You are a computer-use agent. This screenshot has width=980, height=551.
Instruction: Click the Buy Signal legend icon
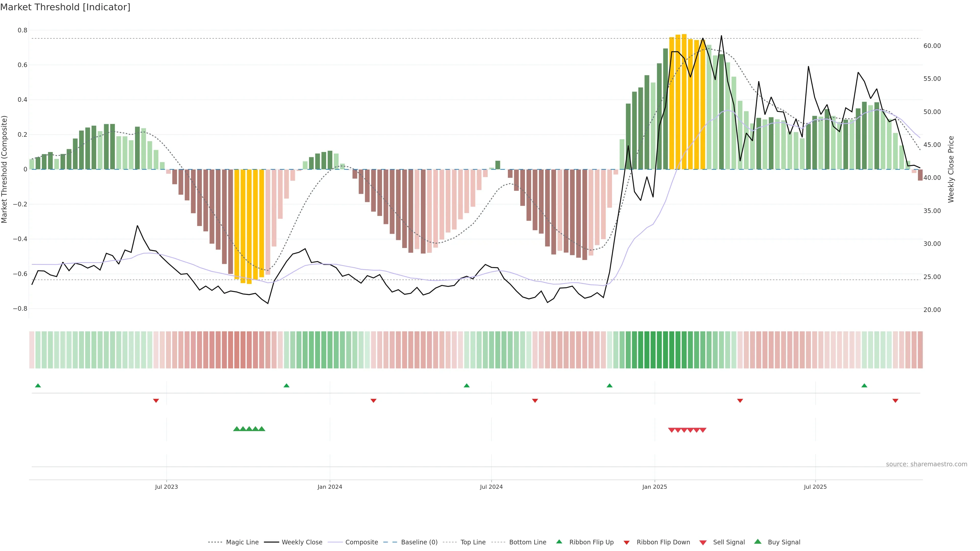(x=758, y=542)
